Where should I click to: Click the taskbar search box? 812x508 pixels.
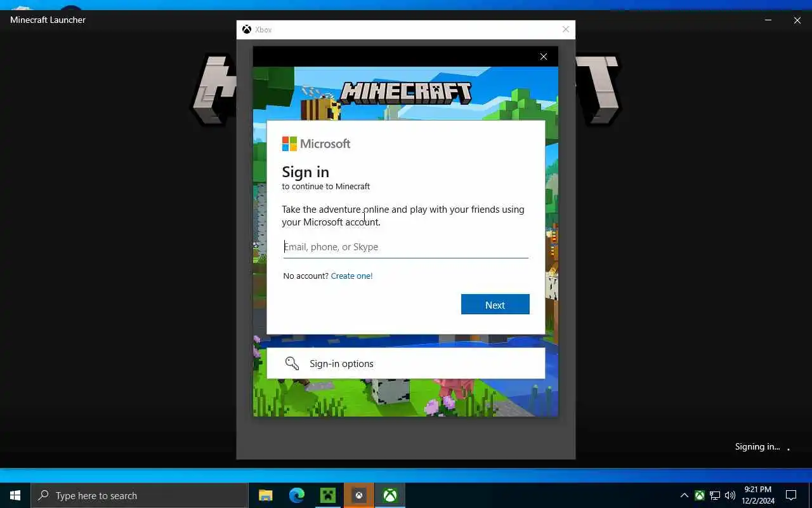[140, 495]
